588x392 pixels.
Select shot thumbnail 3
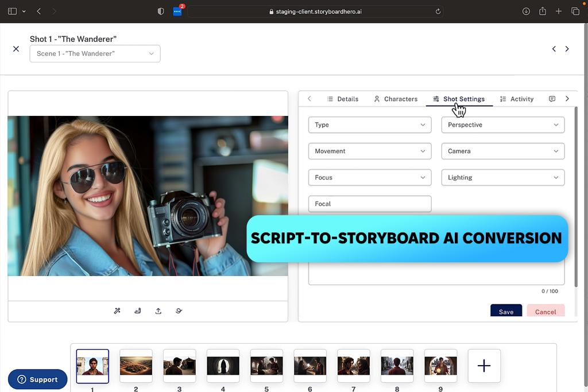tap(180, 366)
